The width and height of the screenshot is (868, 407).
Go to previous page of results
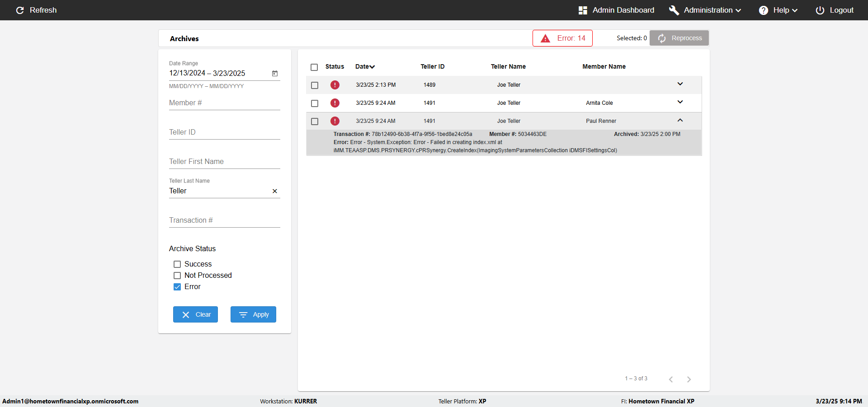point(671,379)
